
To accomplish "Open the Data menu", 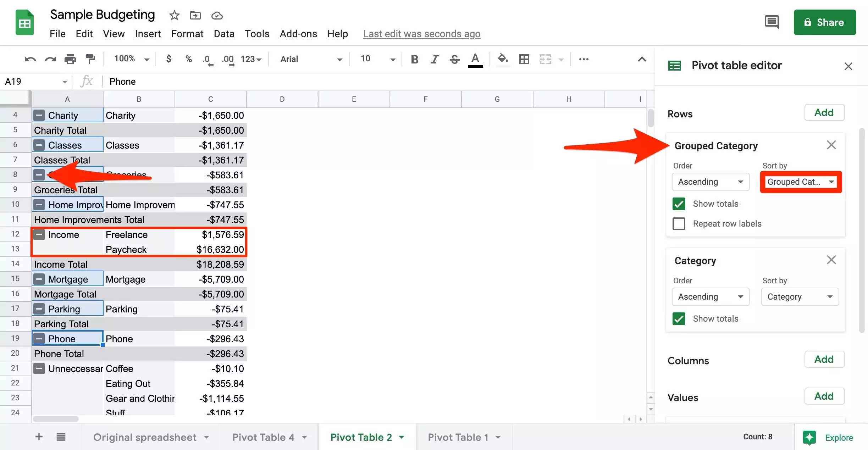I will [224, 34].
